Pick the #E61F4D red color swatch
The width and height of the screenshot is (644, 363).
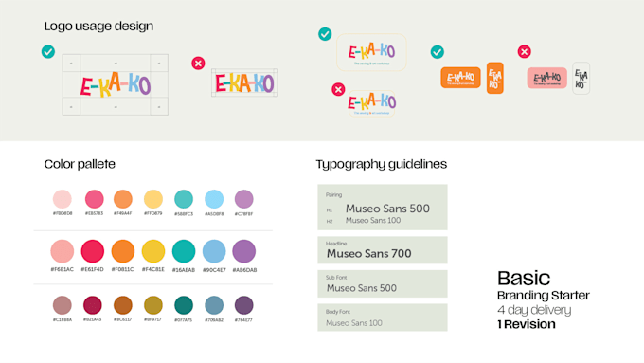[x=93, y=251]
